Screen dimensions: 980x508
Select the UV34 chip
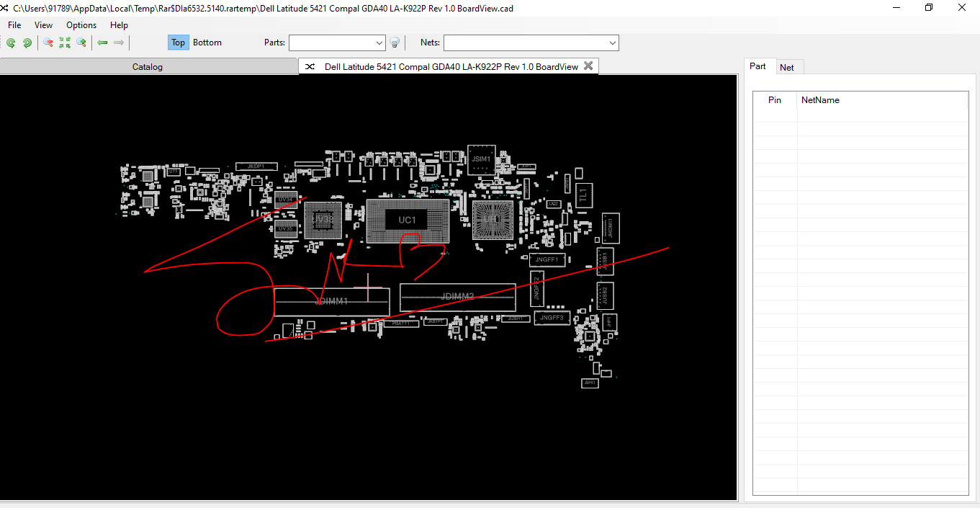pos(286,200)
